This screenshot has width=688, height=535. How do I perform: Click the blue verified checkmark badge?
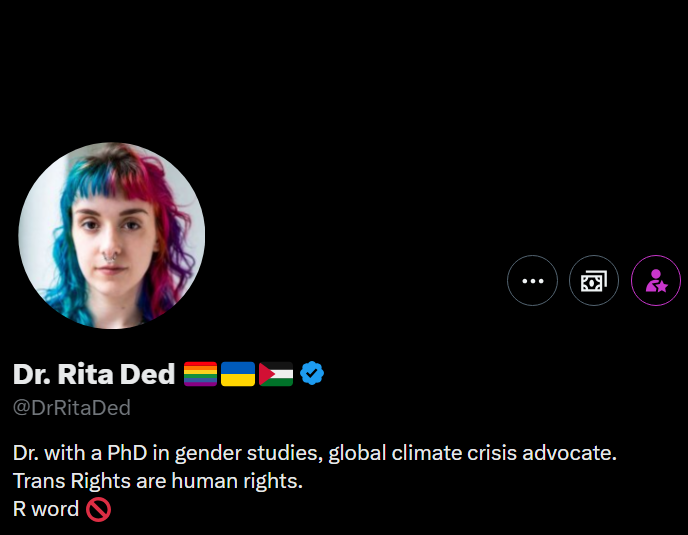pos(312,374)
